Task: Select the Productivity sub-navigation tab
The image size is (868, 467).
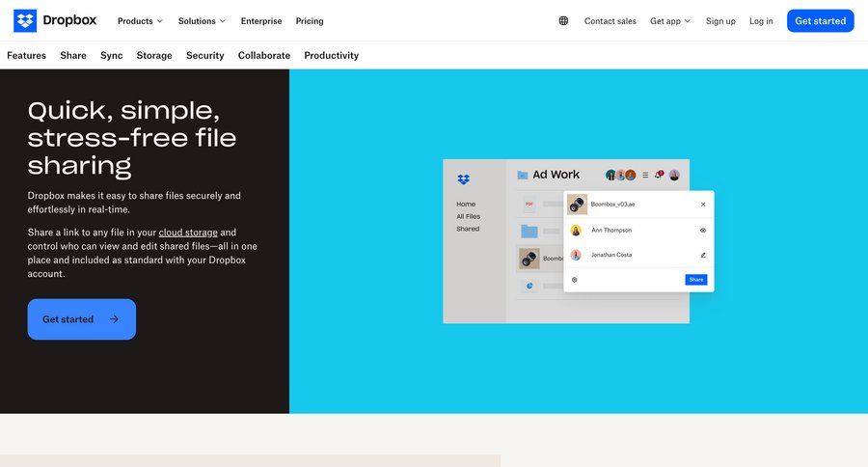Action: [x=331, y=55]
